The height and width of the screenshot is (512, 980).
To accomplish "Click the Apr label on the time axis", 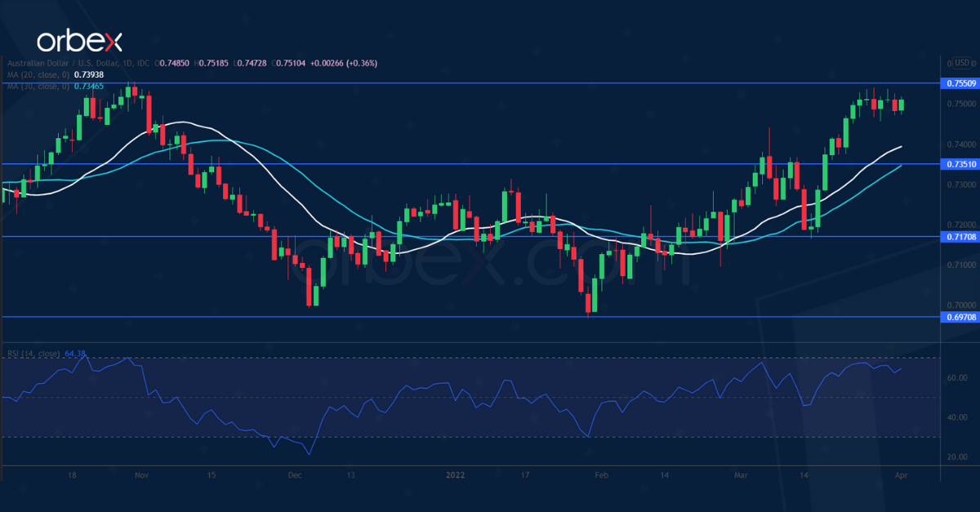I will point(901,474).
